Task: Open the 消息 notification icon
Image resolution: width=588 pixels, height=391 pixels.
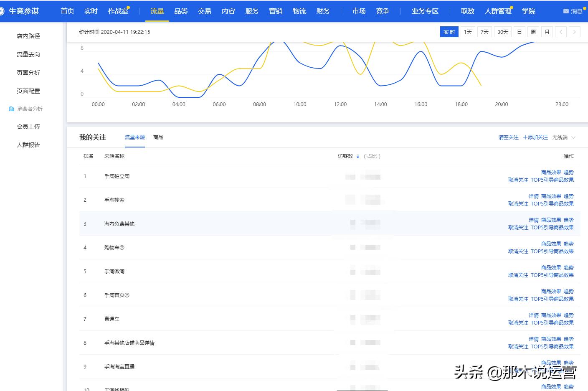Action: [x=566, y=11]
